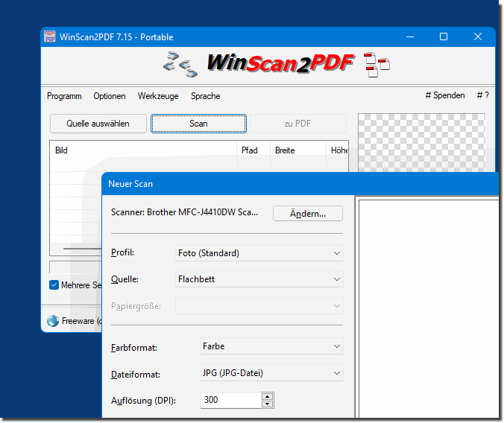
Task: Click the white scan preview pane in Neuer Scan
Action: (x=429, y=308)
